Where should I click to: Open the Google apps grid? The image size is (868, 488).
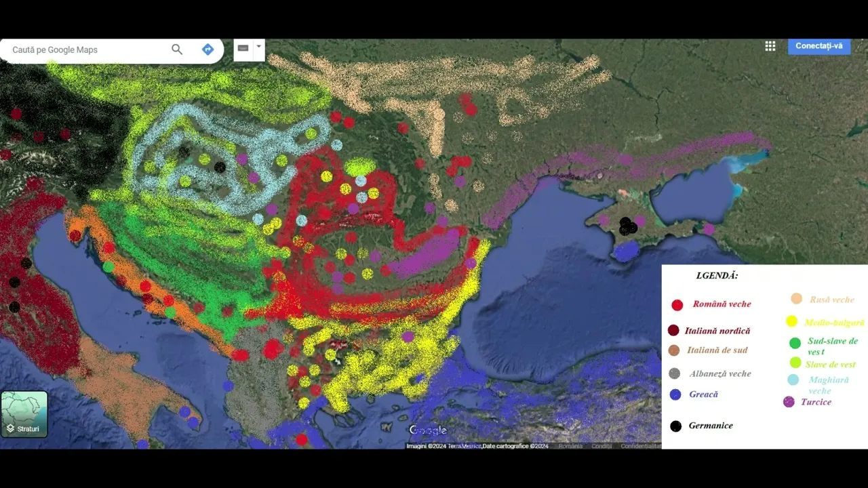pos(770,46)
